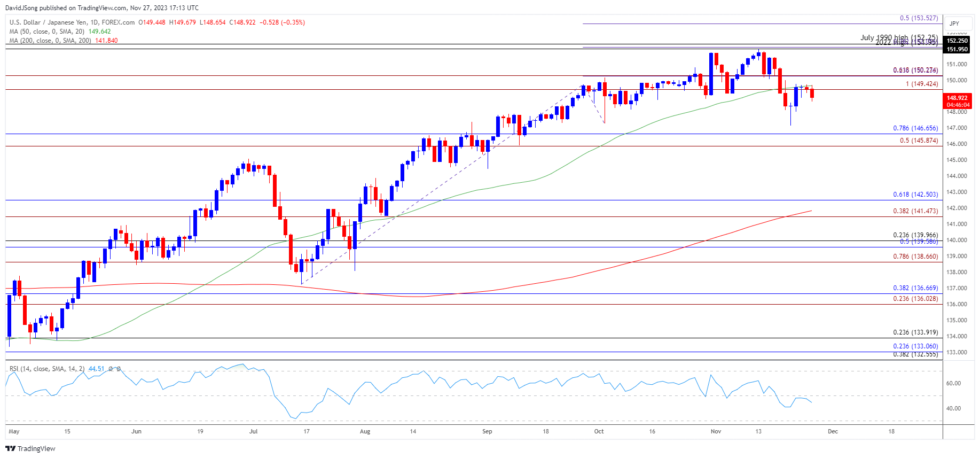This screenshot has height=458, width=980.
Task: Click the 135.000 price axis label
Action: pyautogui.click(x=957, y=320)
